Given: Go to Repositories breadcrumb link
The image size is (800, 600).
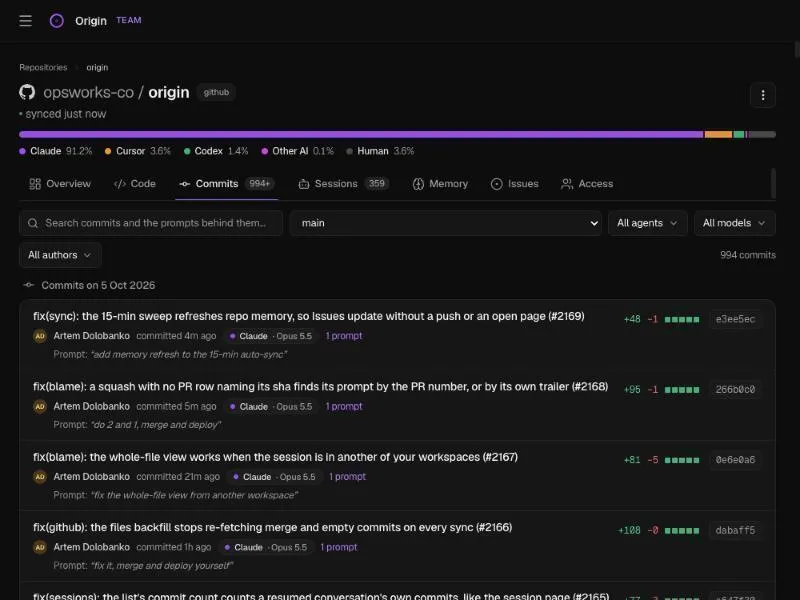Looking at the screenshot, I should [43, 67].
